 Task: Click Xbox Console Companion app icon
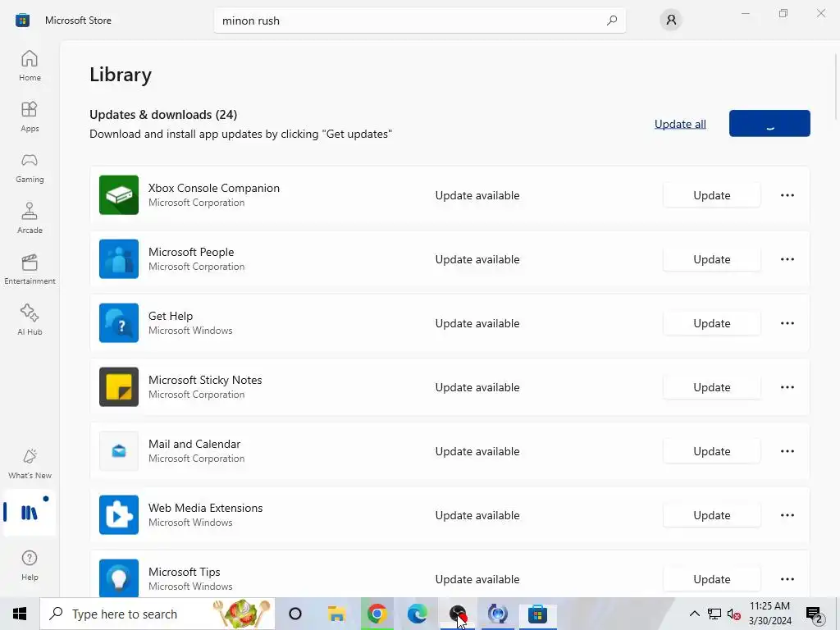(119, 195)
